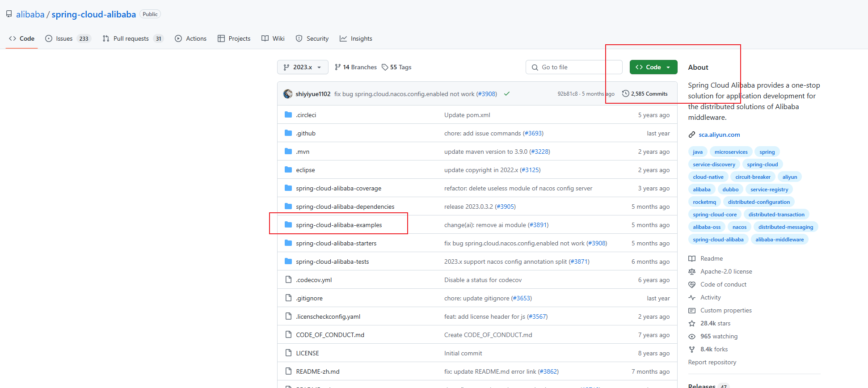Open .licenscheckconfig.yaml file
The image size is (868, 388).
point(328,316)
